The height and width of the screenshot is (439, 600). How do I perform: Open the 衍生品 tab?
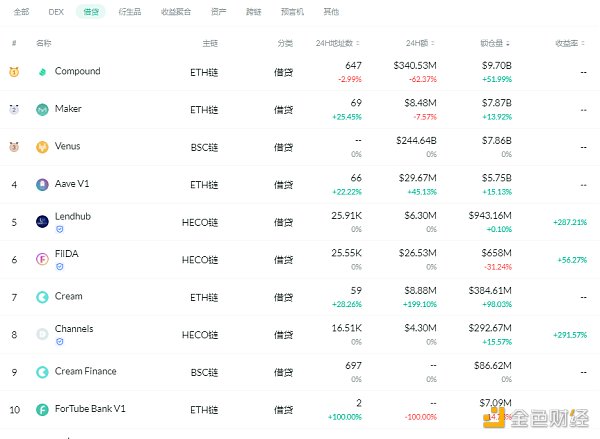[130, 12]
